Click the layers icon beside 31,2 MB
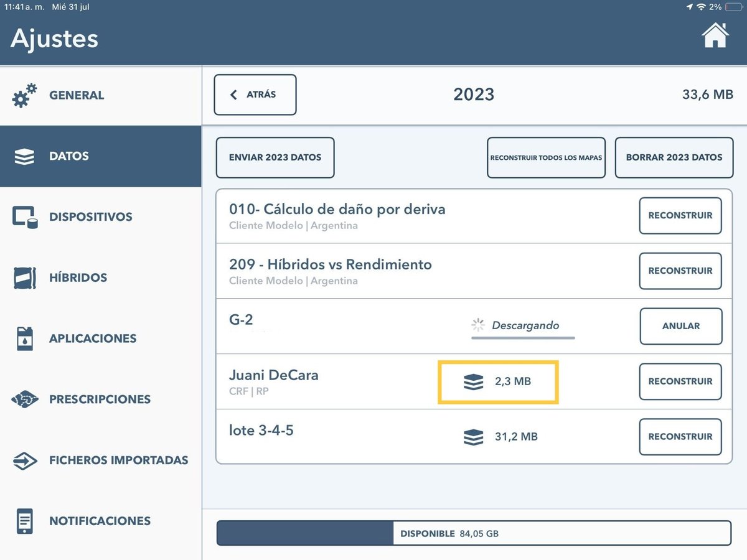This screenshot has width=747, height=560. pyautogui.click(x=474, y=437)
